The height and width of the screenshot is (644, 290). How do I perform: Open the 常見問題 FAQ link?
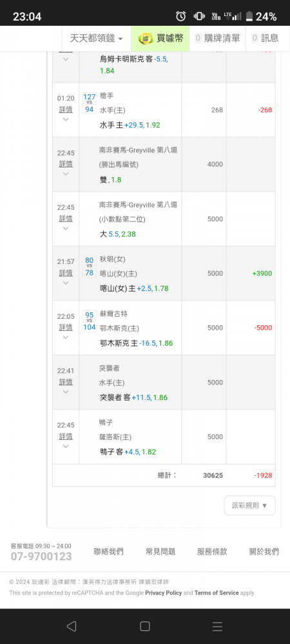[x=160, y=552]
